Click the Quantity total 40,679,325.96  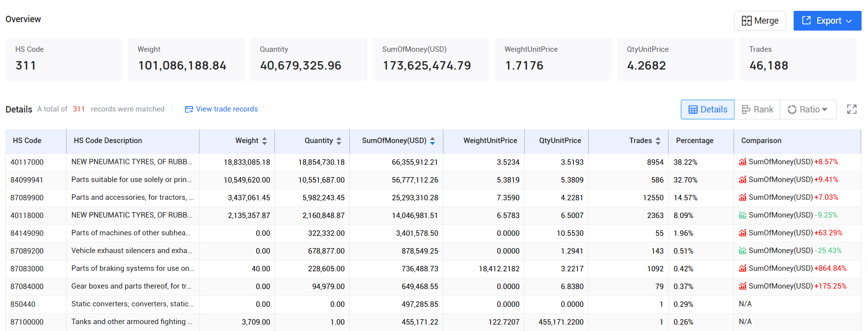(x=300, y=66)
